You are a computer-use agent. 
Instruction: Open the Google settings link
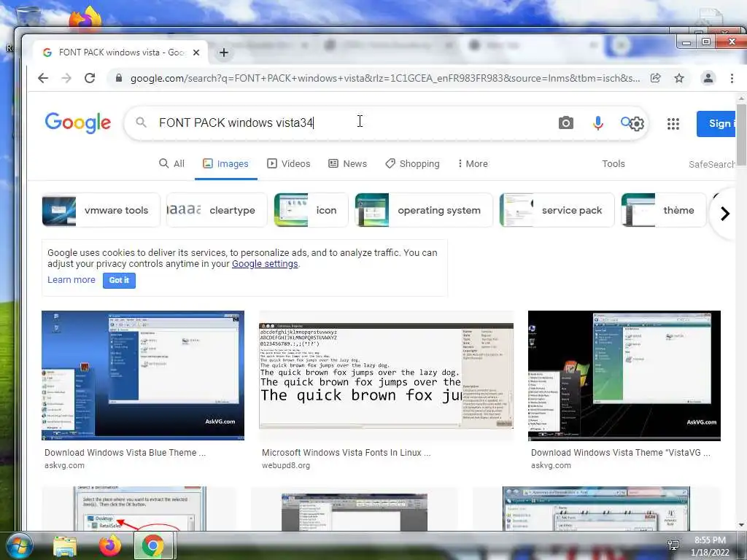click(x=265, y=264)
